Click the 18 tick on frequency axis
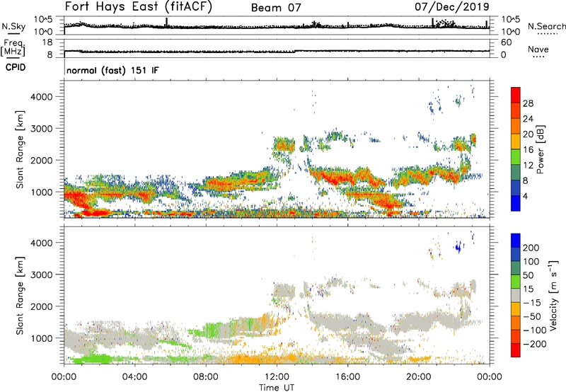 click(47, 42)
